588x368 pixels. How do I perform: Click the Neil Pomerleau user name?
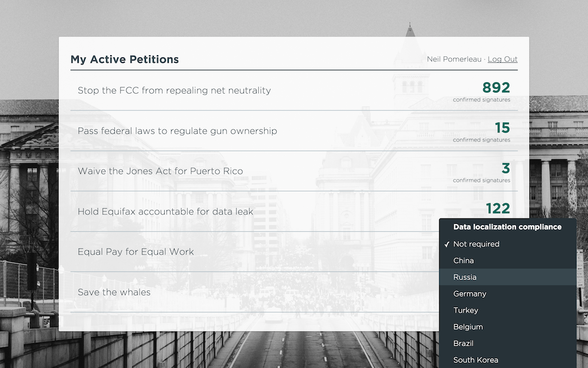point(454,59)
